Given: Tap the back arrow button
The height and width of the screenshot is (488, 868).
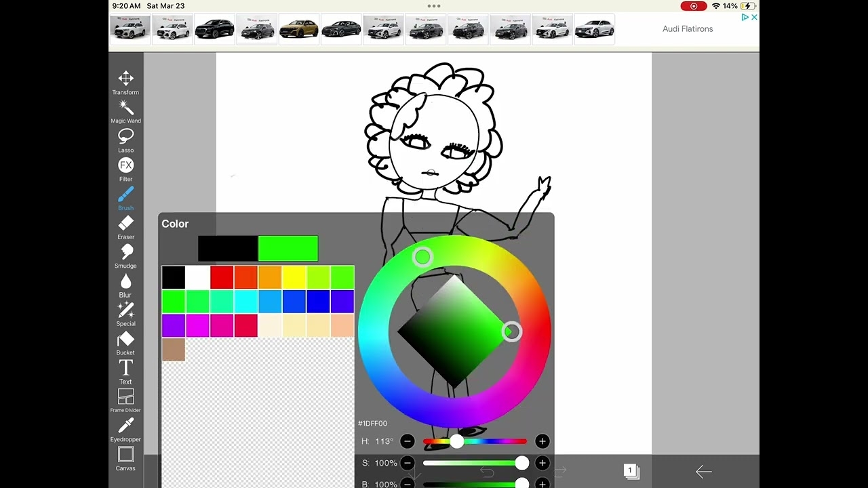Looking at the screenshot, I should pyautogui.click(x=703, y=472).
